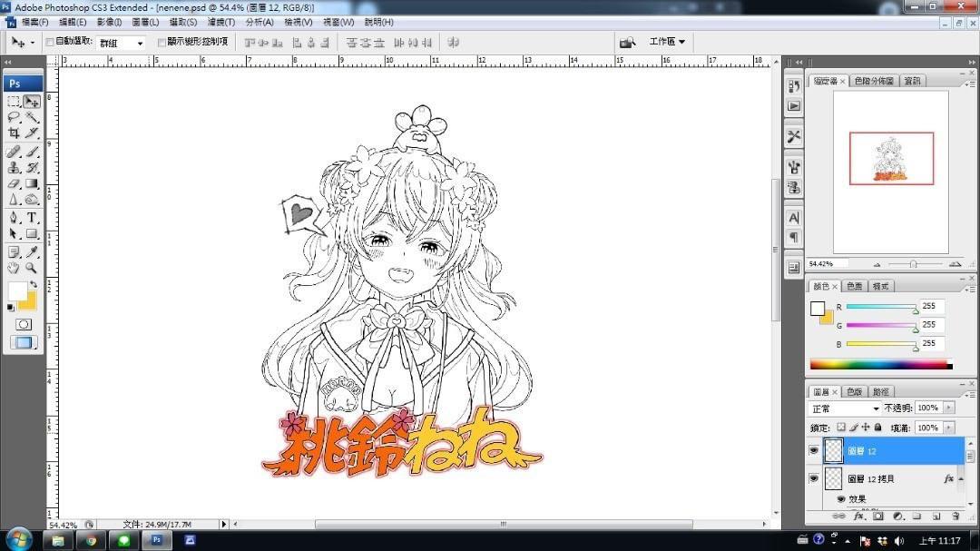Click the delete layer trash icon
This screenshot has height=551, width=980.
955,516
